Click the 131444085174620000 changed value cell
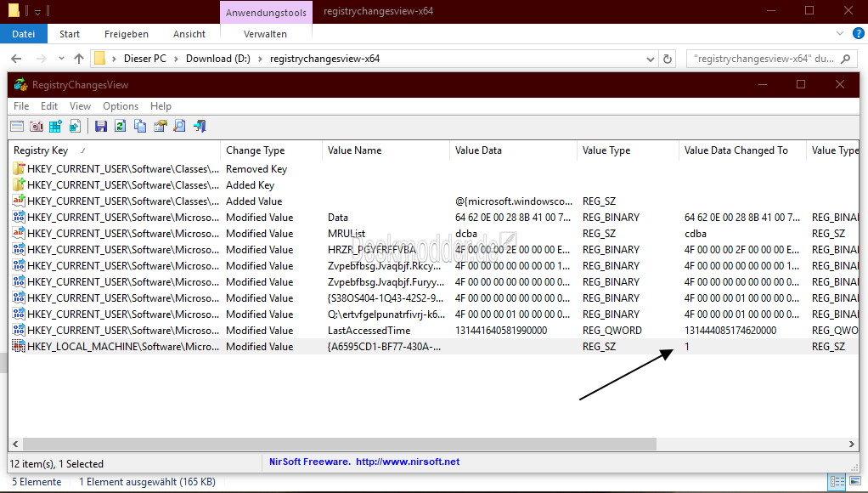868x493 pixels. point(730,330)
